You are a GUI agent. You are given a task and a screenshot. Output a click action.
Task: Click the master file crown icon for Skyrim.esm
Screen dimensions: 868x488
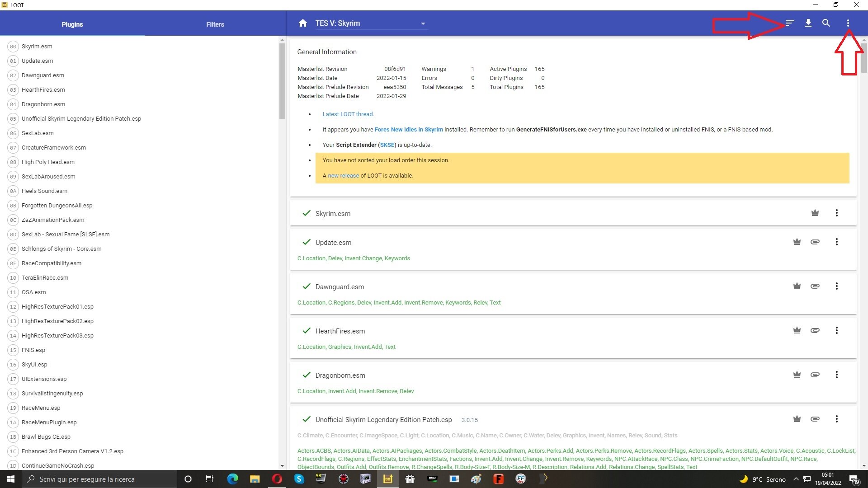click(x=815, y=213)
